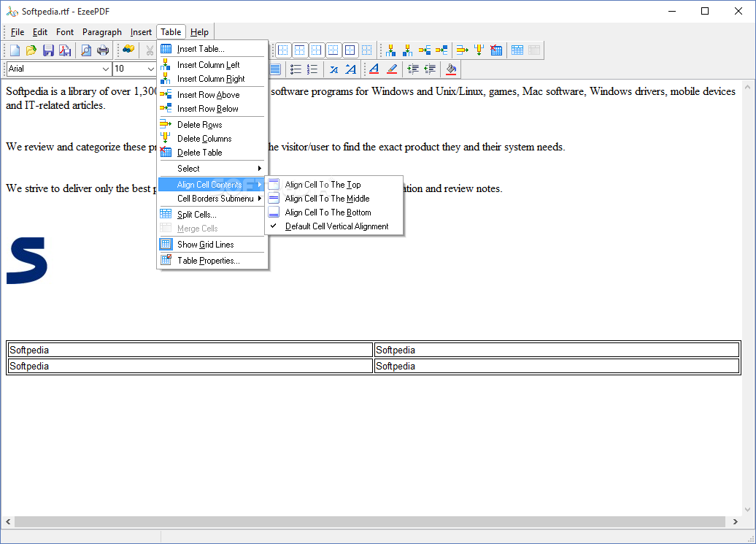Choose Insert Row Above menu entry
Image resolution: width=756 pixels, height=544 pixels.
pyautogui.click(x=212, y=94)
